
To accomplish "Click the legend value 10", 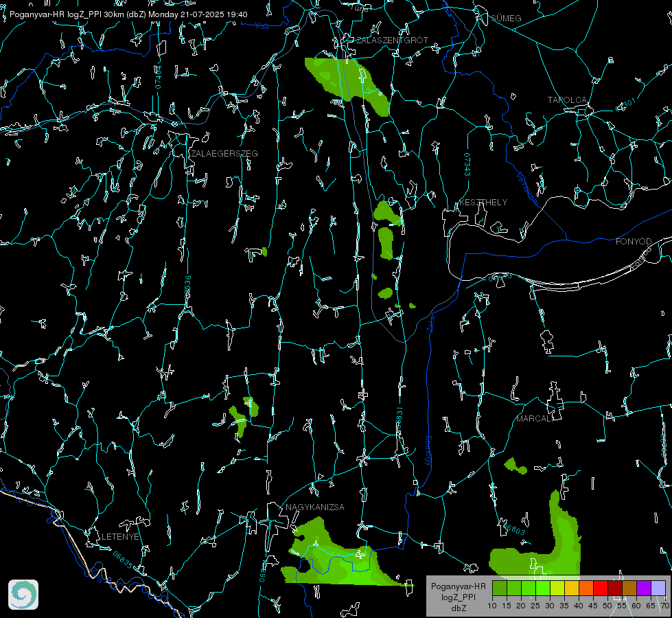I will point(492,606).
